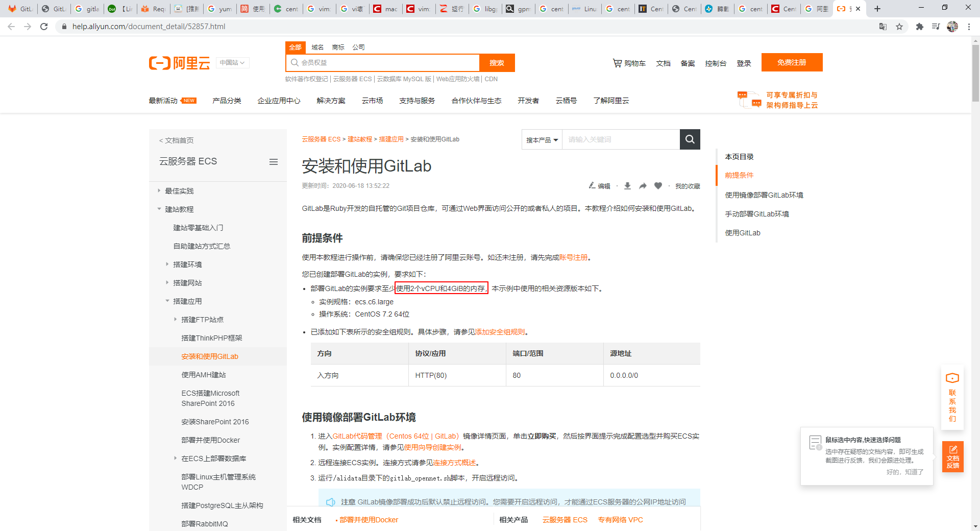Click the site lock icon in the address bar
The height and width of the screenshot is (531, 980).
[64, 27]
